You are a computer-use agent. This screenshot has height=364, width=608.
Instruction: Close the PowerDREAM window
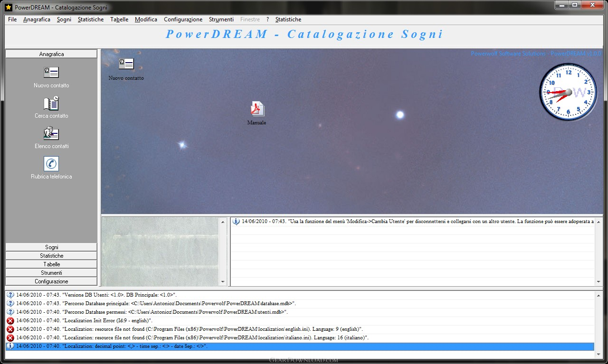593,5
